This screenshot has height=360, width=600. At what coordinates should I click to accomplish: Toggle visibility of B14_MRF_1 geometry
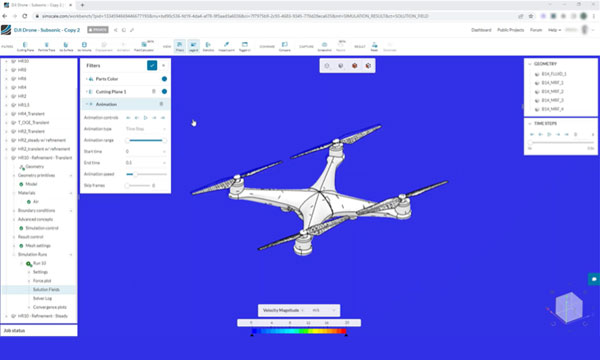536,83
